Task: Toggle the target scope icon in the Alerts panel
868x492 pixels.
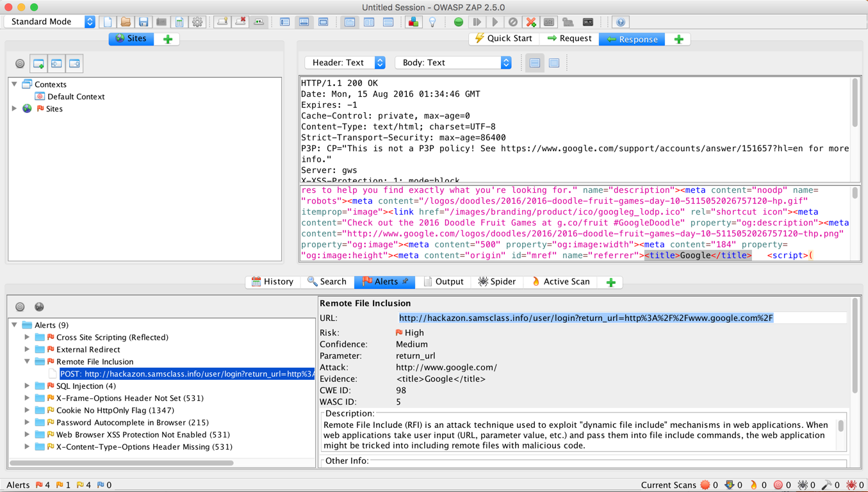Action: (20, 307)
